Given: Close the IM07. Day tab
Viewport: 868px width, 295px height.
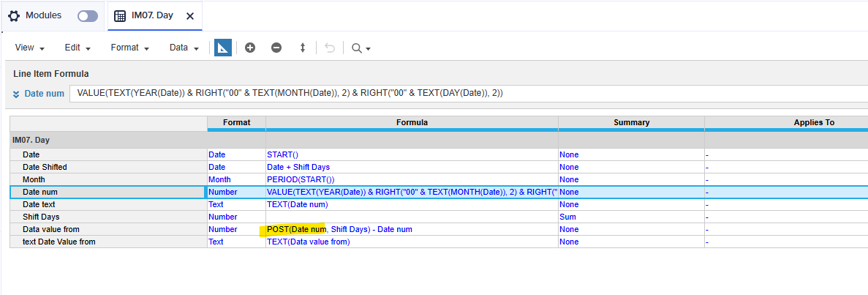Looking at the screenshot, I should 190,16.
